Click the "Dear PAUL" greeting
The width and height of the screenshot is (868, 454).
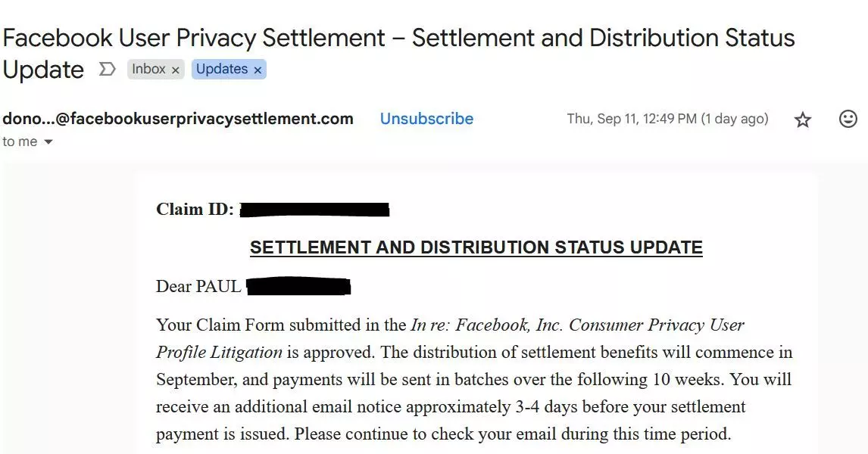pyautogui.click(x=198, y=287)
